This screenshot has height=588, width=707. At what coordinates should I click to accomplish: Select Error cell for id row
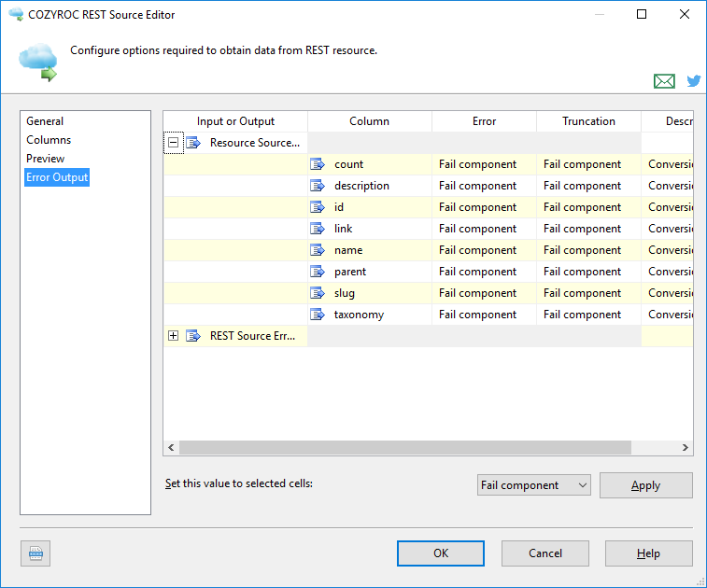tap(485, 207)
